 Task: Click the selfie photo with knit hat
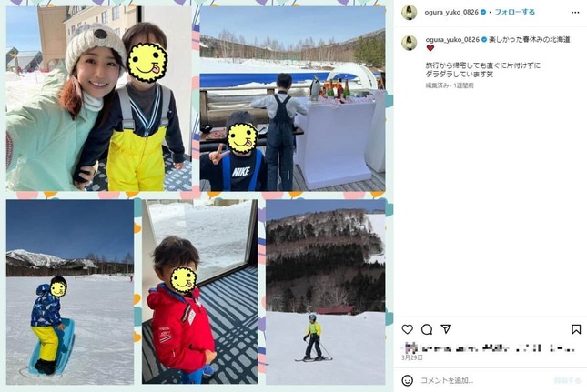(x=99, y=98)
